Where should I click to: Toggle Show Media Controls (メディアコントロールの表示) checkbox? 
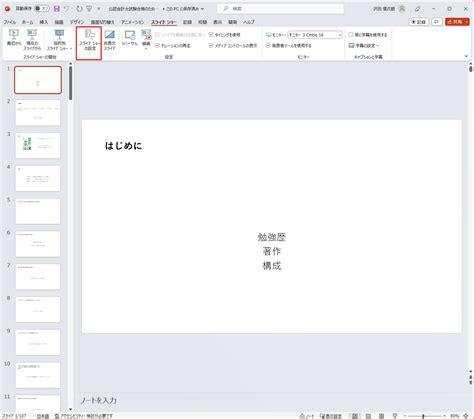(x=211, y=45)
